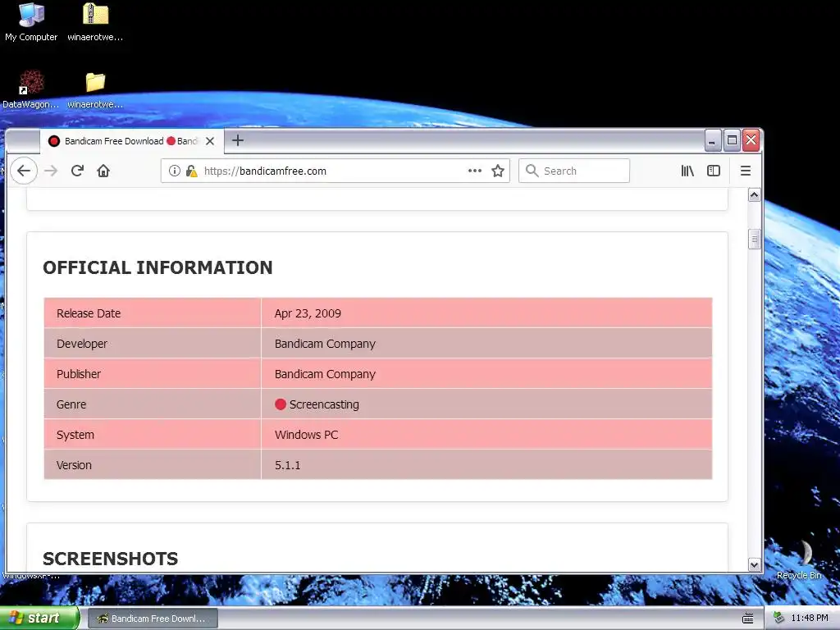Click Bandicam Company in Developer row
The width and height of the screenshot is (840, 630).
point(325,344)
